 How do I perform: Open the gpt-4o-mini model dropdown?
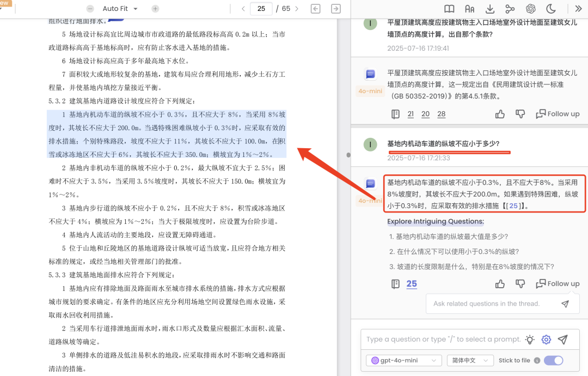[x=404, y=360]
